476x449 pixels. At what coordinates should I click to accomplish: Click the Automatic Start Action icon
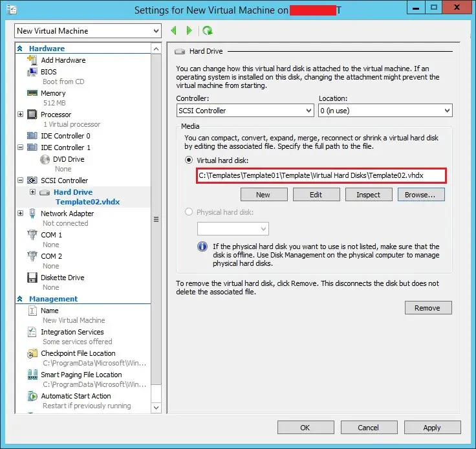[x=32, y=396]
